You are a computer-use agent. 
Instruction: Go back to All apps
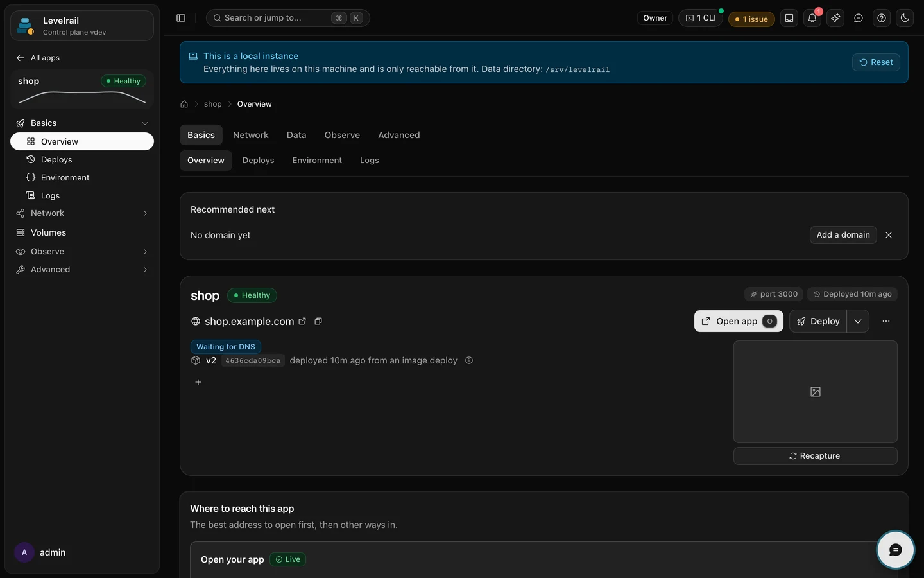click(38, 58)
